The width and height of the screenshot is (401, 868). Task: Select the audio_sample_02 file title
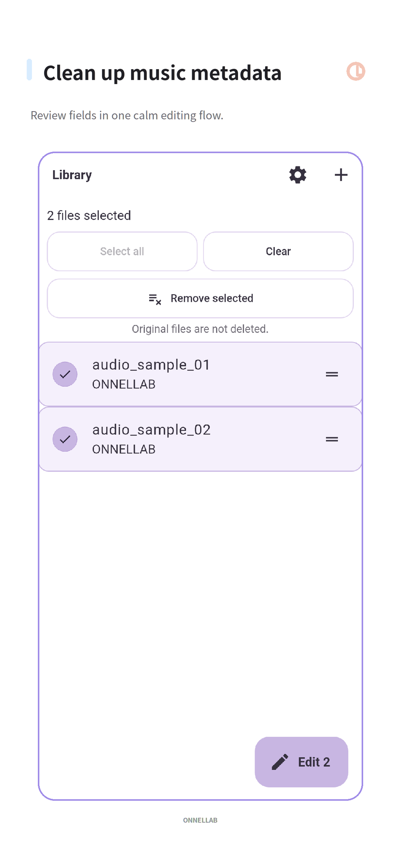pyautogui.click(x=151, y=430)
